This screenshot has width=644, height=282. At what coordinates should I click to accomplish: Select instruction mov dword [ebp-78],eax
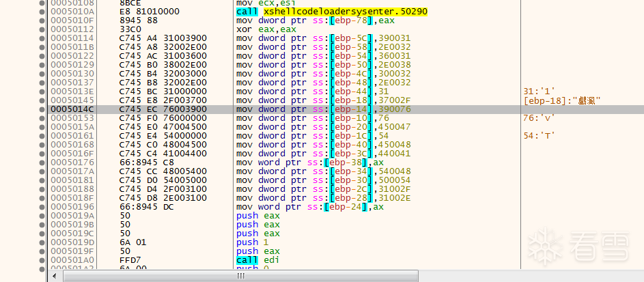pyautogui.click(x=316, y=20)
